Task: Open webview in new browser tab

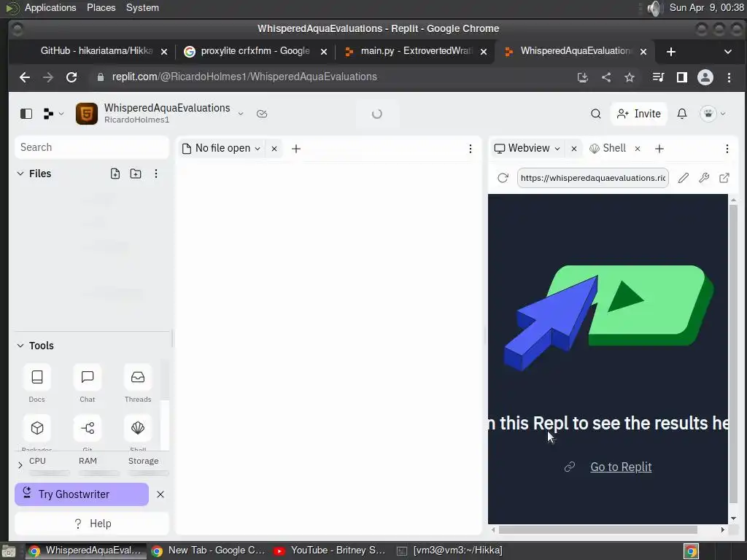Action: tap(724, 178)
